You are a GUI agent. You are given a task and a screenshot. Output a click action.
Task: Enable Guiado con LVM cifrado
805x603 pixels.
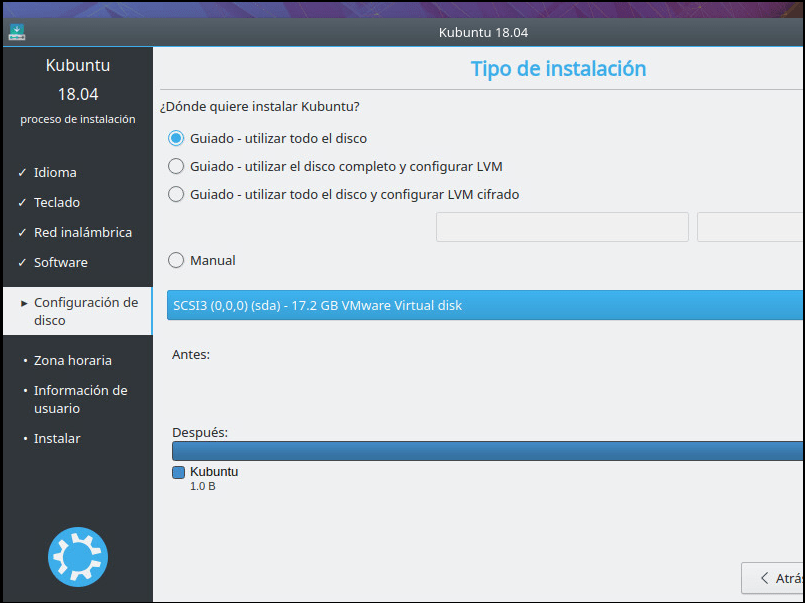[176, 194]
